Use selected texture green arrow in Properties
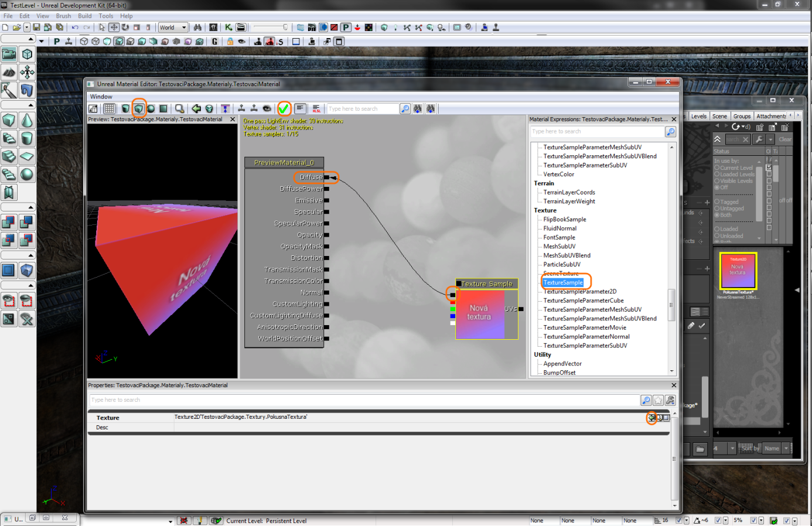 [651, 418]
